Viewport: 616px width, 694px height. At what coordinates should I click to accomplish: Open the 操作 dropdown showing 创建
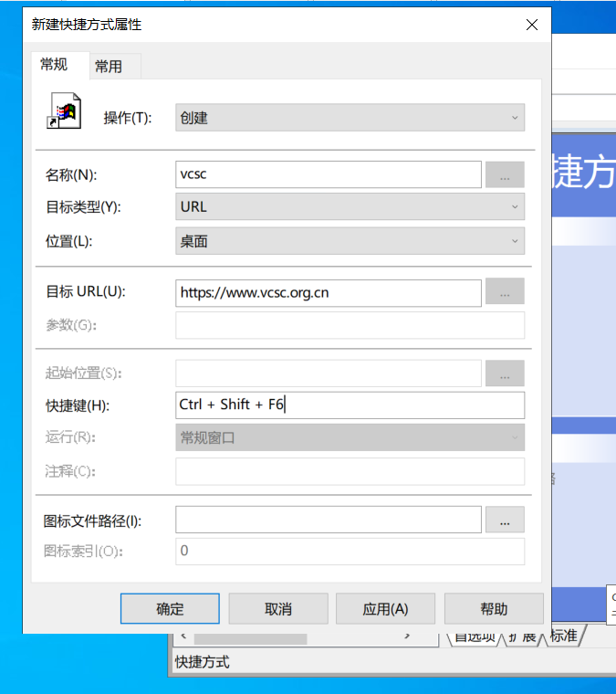(350, 118)
